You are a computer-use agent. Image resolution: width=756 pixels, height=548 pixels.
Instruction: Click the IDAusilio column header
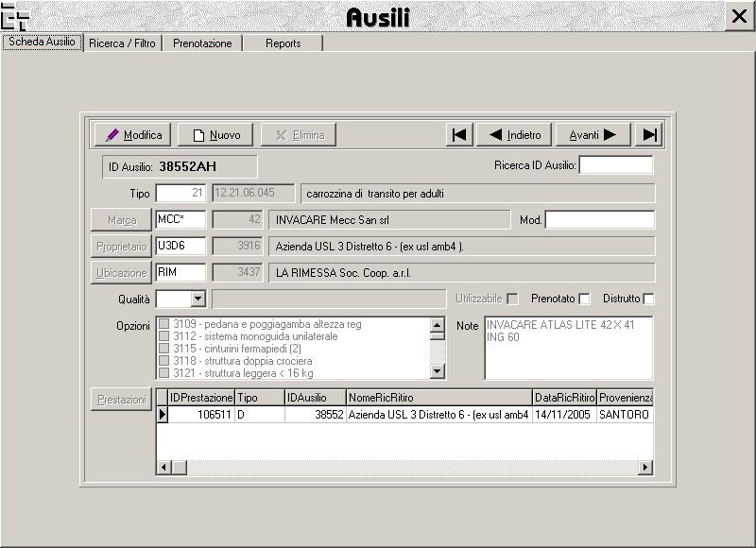(x=316, y=398)
